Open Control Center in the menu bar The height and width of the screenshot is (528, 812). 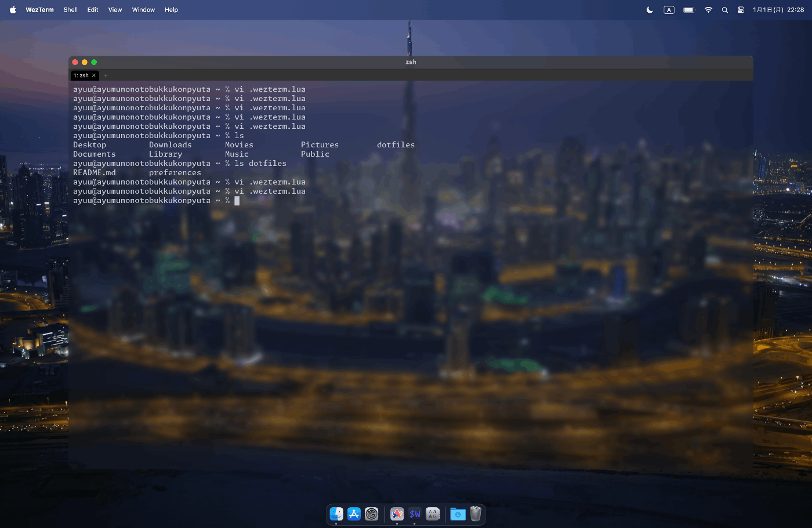click(x=741, y=9)
